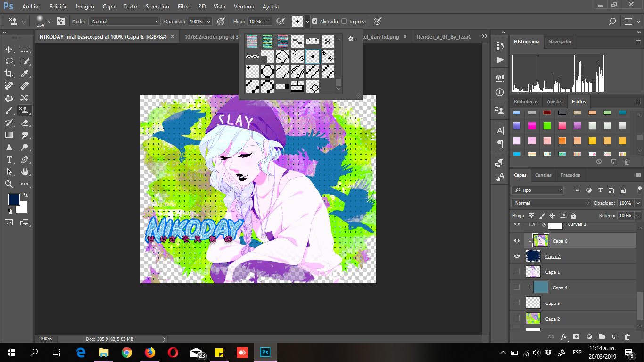Open Firefox from the taskbar

[x=149, y=352]
